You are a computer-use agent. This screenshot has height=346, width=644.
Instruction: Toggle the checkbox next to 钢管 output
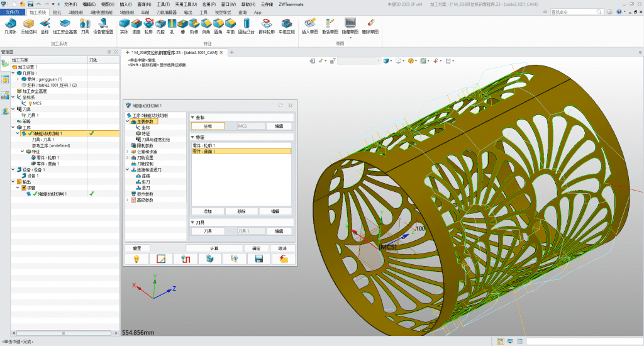24,187
